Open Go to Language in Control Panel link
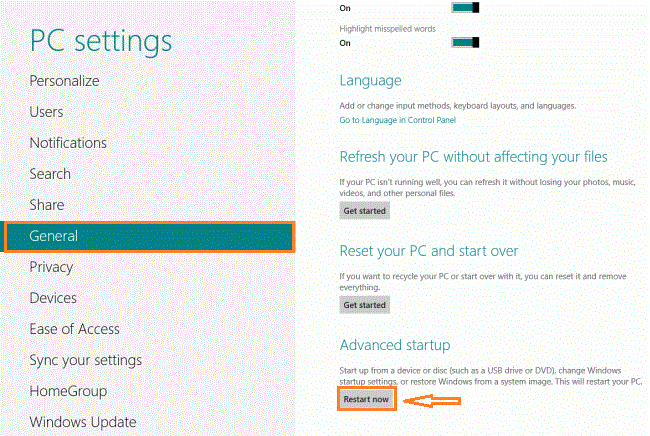This screenshot has height=436, width=650. pos(398,120)
